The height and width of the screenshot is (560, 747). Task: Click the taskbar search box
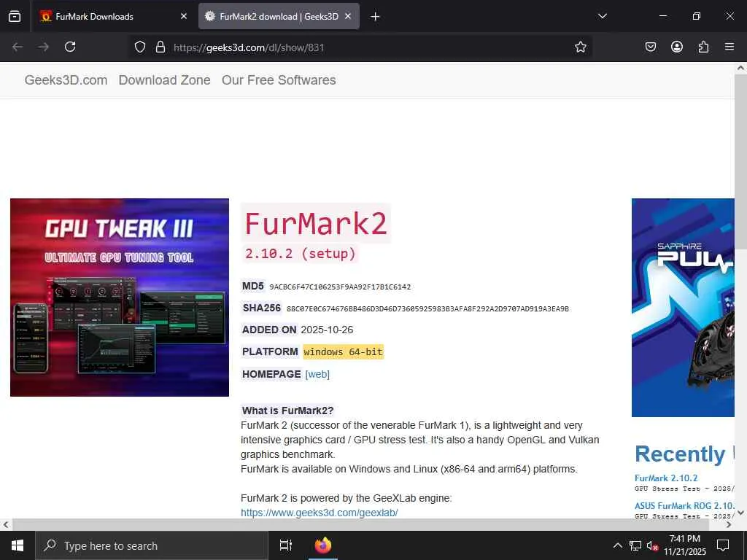(x=152, y=545)
